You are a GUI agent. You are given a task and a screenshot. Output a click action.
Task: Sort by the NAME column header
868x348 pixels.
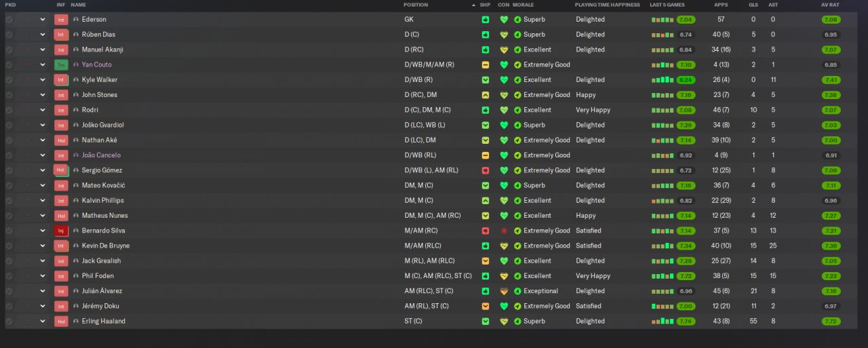pyautogui.click(x=79, y=5)
